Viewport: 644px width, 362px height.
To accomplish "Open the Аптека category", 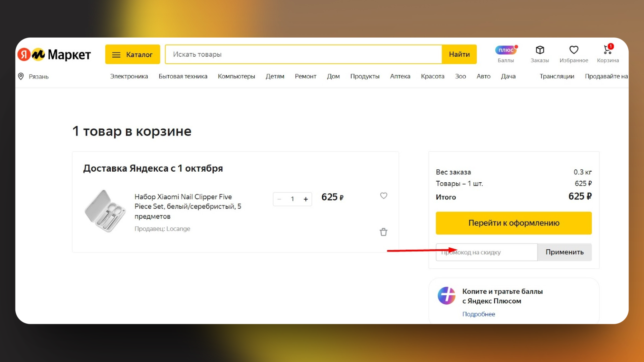I will pyautogui.click(x=400, y=76).
